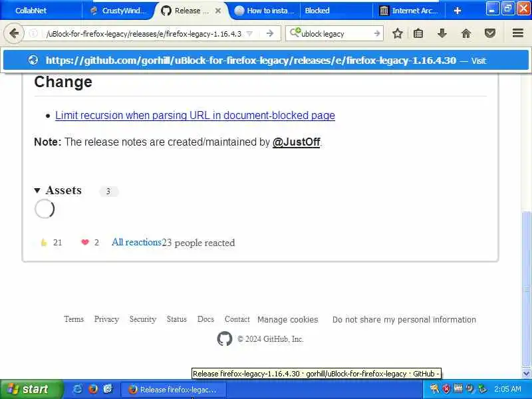Switch to the Blocked tab
Viewport: 532px width, 399px height.
(336, 11)
